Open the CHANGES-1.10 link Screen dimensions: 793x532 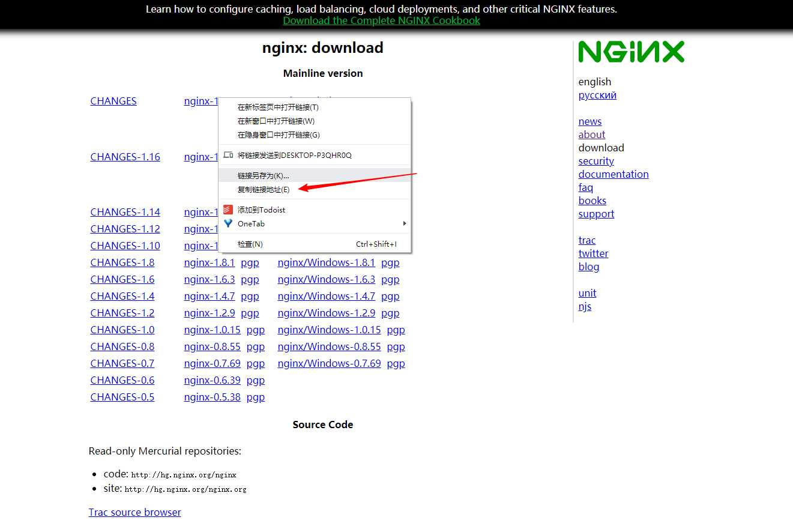point(125,246)
